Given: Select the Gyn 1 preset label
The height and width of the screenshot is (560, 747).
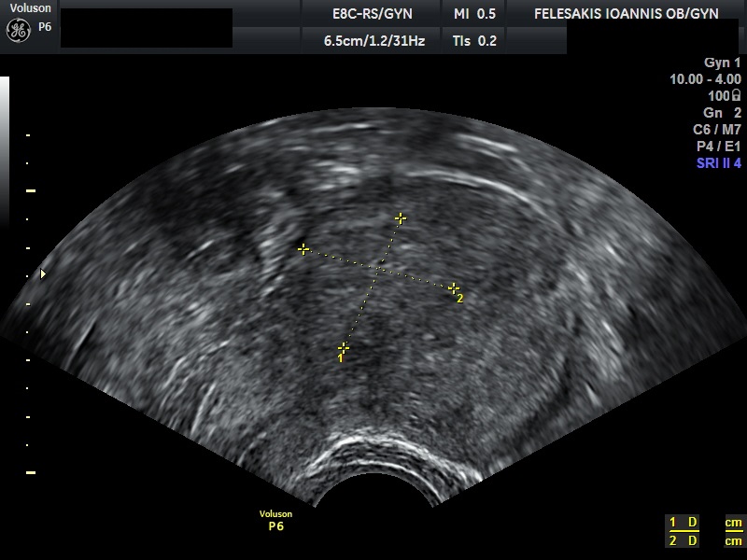Looking at the screenshot, I should point(722,63).
